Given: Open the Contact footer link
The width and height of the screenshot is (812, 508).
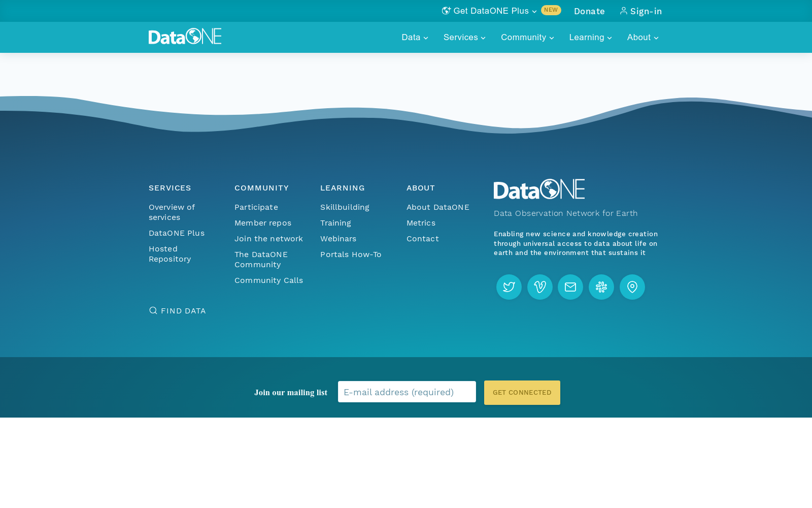Looking at the screenshot, I should pos(423,239).
